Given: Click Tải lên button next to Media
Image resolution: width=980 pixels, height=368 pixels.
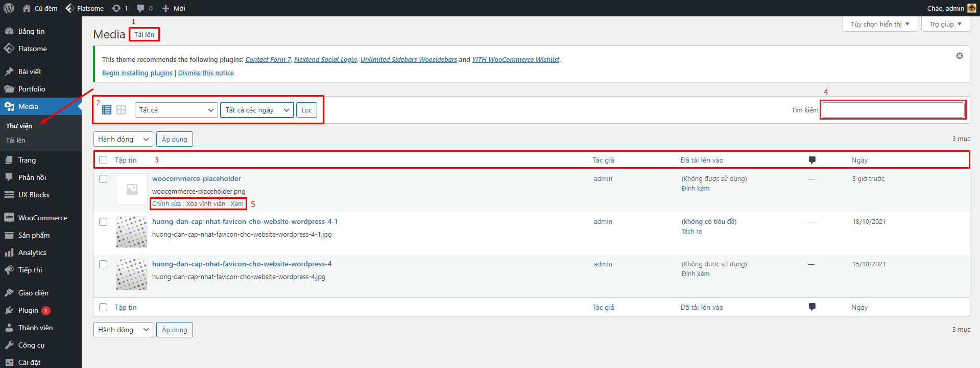Looking at the screenshot, I should tap(144, 34).
